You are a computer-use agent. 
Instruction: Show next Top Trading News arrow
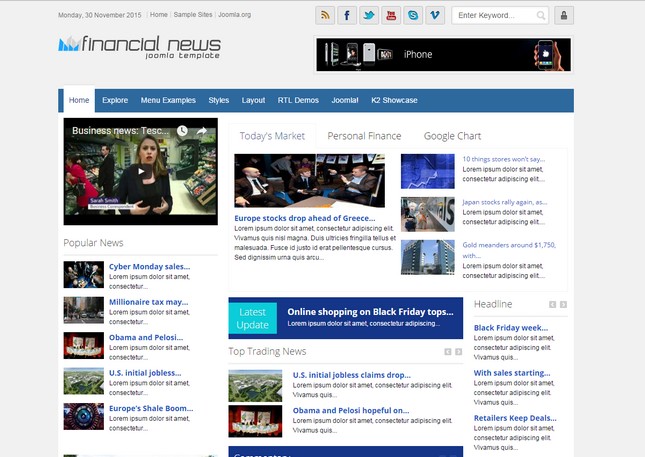(459, 352)
